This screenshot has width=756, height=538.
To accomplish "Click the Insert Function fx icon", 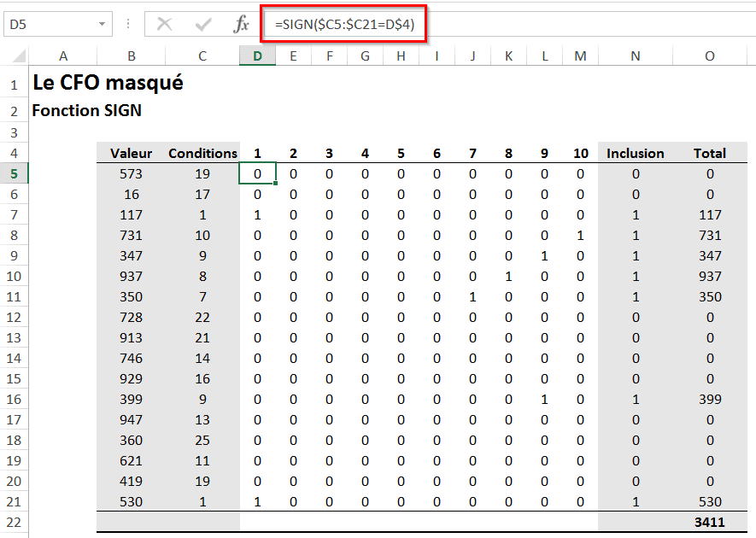I will (241, 25).
